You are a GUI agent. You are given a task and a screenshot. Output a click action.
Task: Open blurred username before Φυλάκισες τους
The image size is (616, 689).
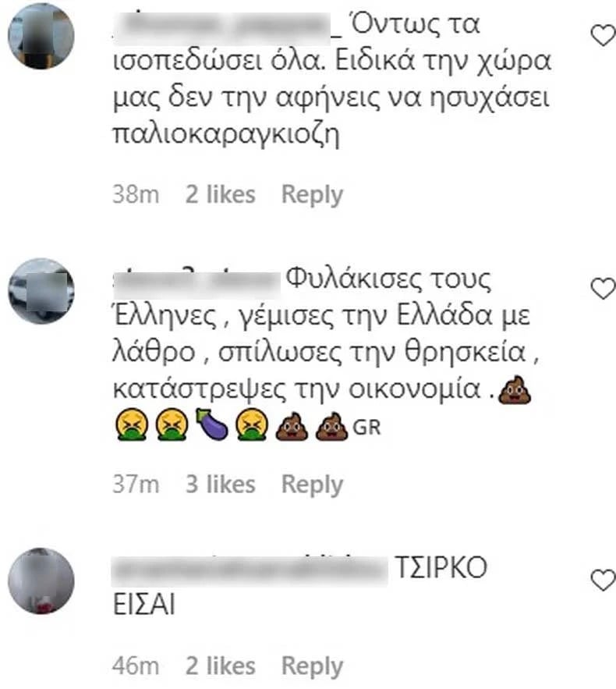(196, 281)
